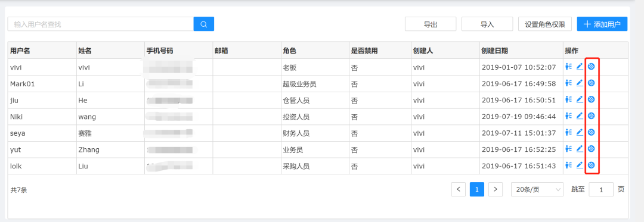The width and height of the screenshot is (644, 222).
Task: Disable user vivi with the ban icon
Action: [x=591, y=67]
